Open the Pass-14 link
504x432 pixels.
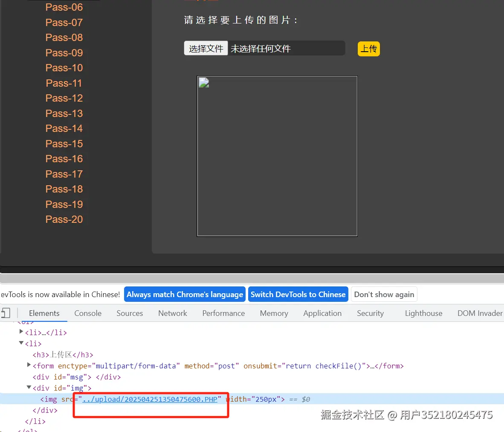coord(64,128)
